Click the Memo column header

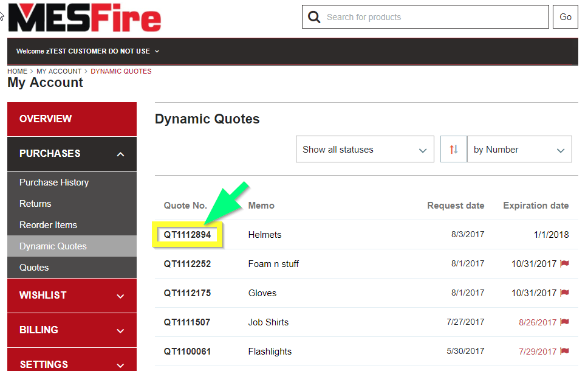coord(261,206)
